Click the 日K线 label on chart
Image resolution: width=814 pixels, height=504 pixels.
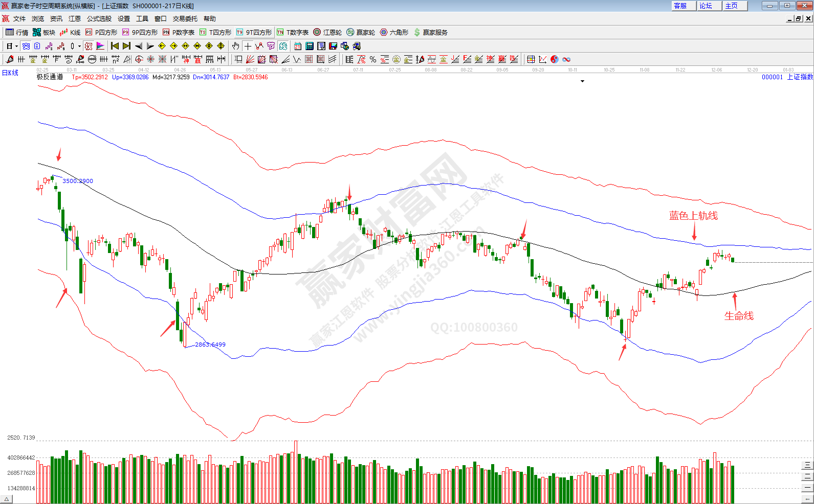[10, 73]
